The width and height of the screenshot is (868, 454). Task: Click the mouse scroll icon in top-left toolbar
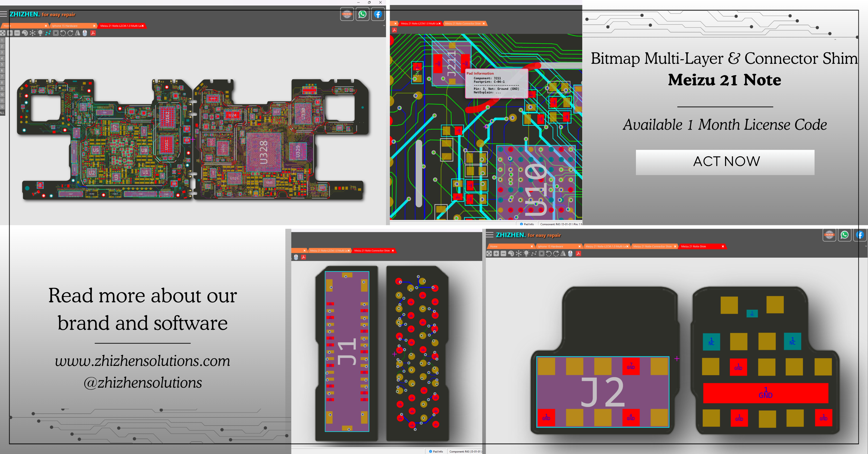point(85,33)
